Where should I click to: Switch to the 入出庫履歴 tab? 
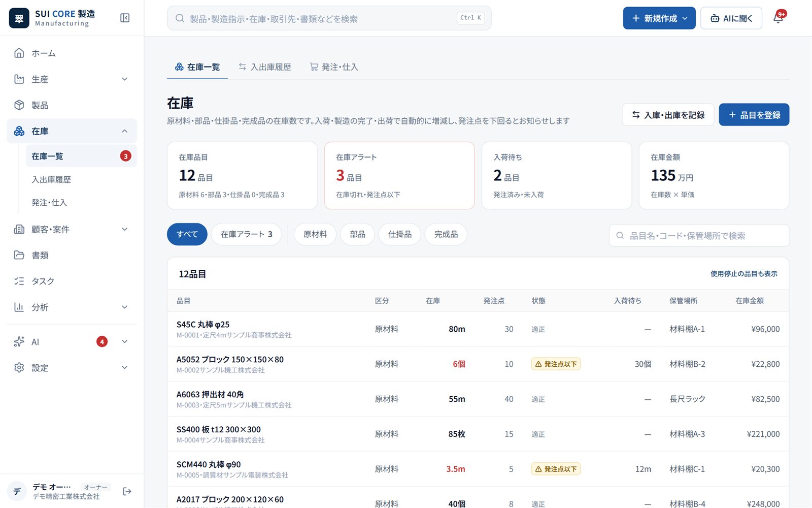point(265,67)
